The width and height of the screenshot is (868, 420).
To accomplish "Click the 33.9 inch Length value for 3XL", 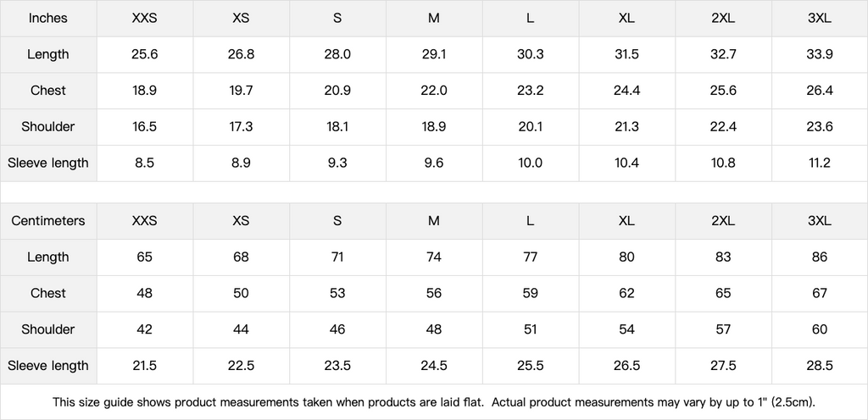I will tap(819, 54).
